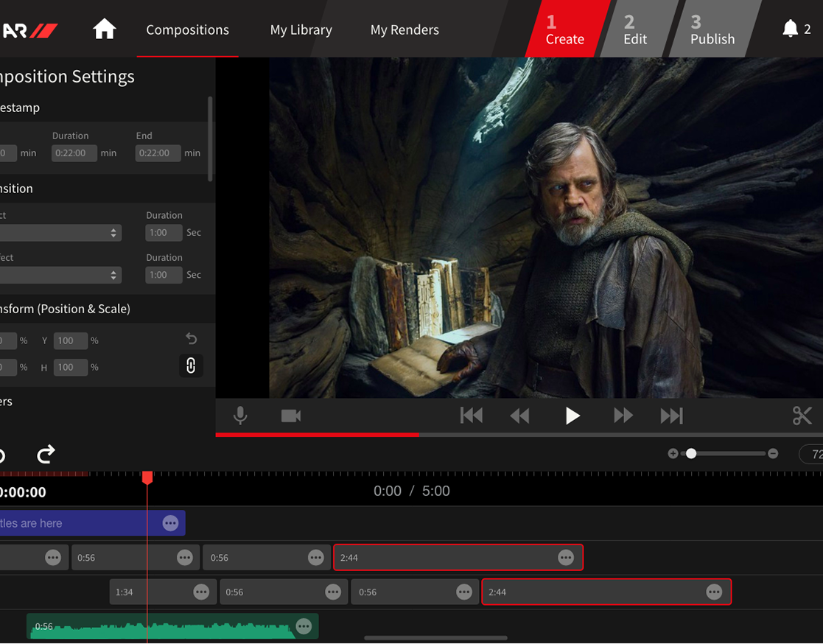
Task: Switch to the Compositions tab
Action: 187,30
